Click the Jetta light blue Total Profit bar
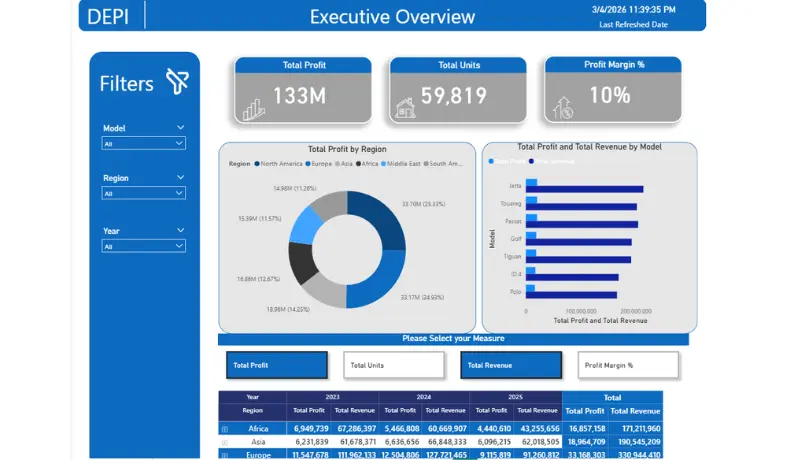 [531, 183]
